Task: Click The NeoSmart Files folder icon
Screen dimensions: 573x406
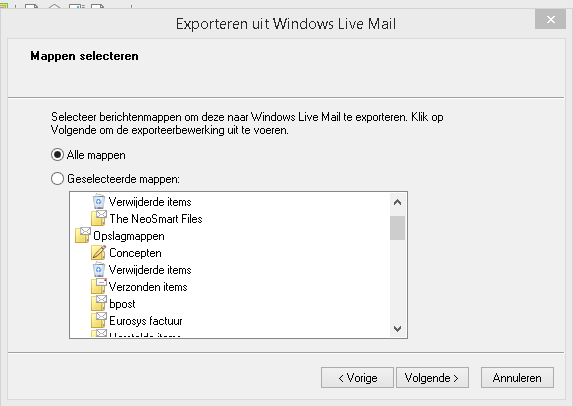Action: 99,219
